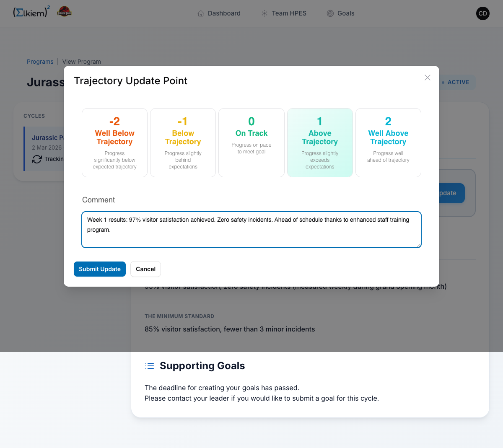
Task: Open the Programs breadcrumb link
Action: pyautogui.click(x=40, y=62)
